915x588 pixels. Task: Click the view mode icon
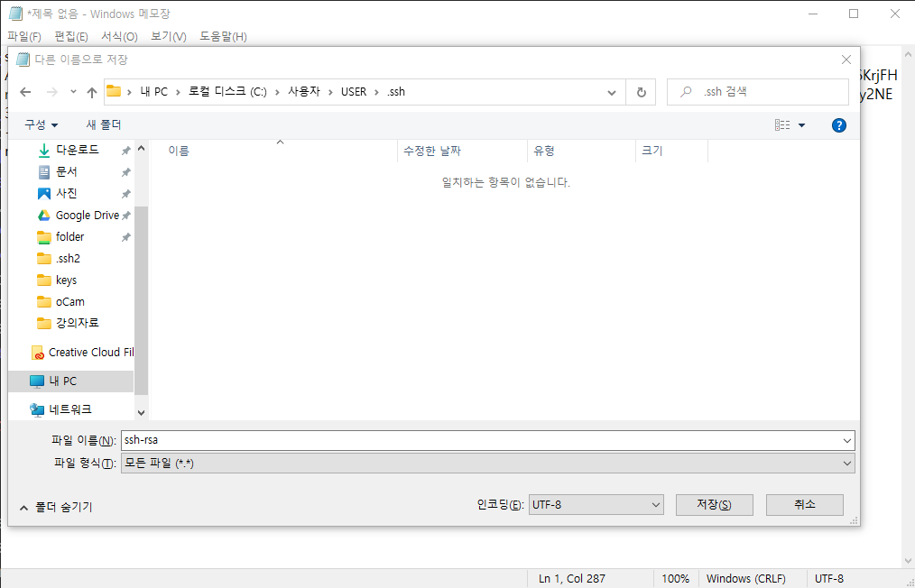point(782,124)
